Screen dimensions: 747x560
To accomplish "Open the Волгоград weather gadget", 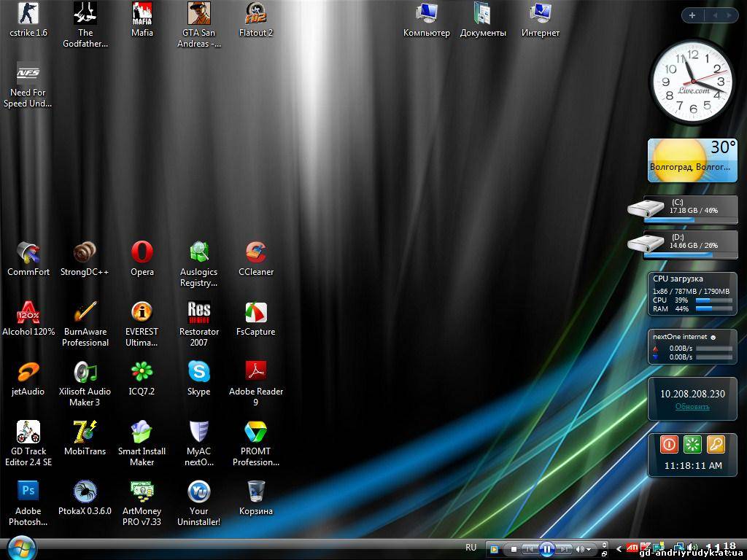I will pos(692,160).
